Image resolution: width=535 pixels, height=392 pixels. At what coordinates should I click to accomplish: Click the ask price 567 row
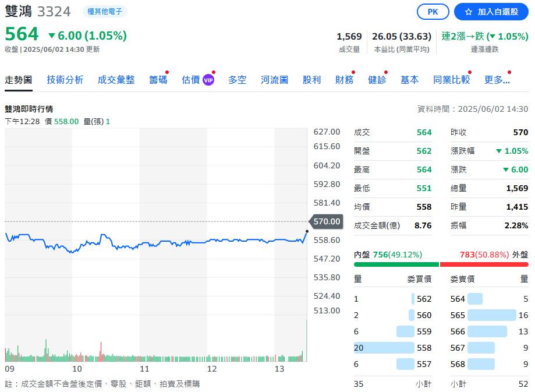pyautogui.click(x=489, y=348)
